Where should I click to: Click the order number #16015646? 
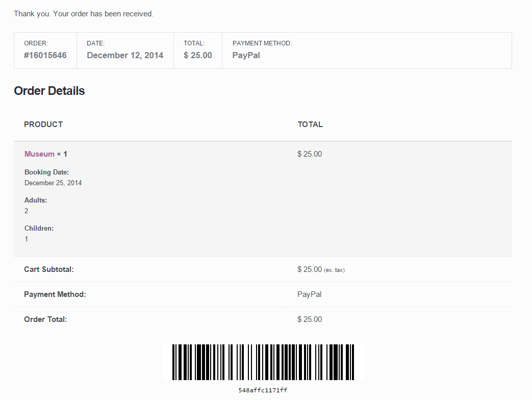(45, 55)
